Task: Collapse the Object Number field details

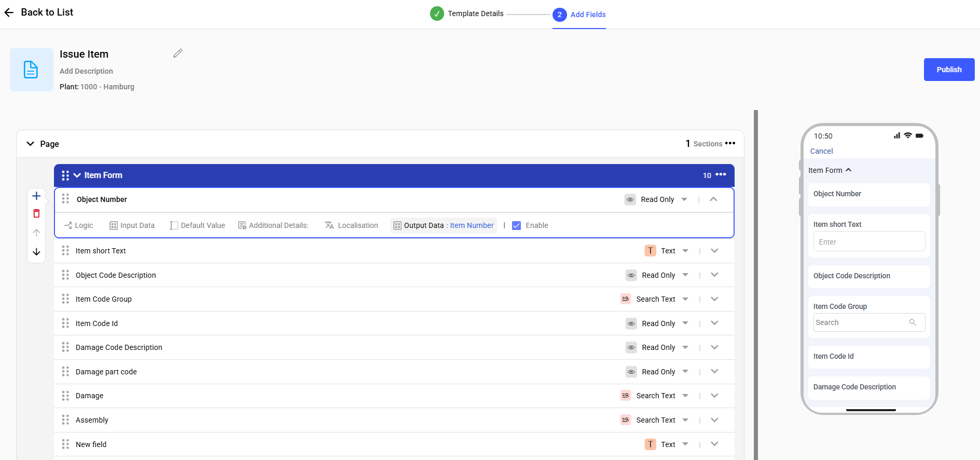Action: coord(713,199)
